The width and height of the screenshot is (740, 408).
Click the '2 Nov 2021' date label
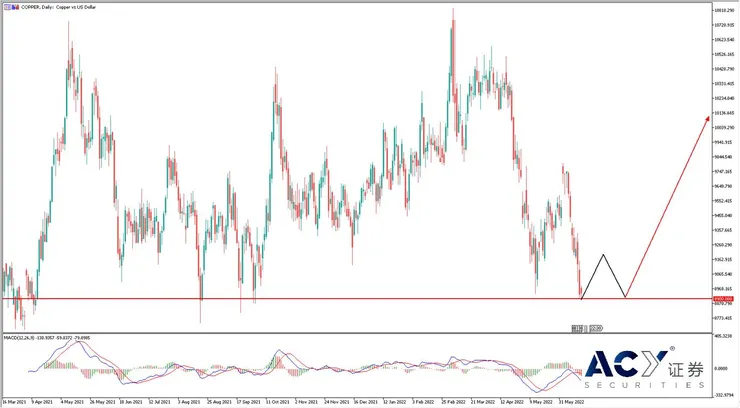click(306, 402)
